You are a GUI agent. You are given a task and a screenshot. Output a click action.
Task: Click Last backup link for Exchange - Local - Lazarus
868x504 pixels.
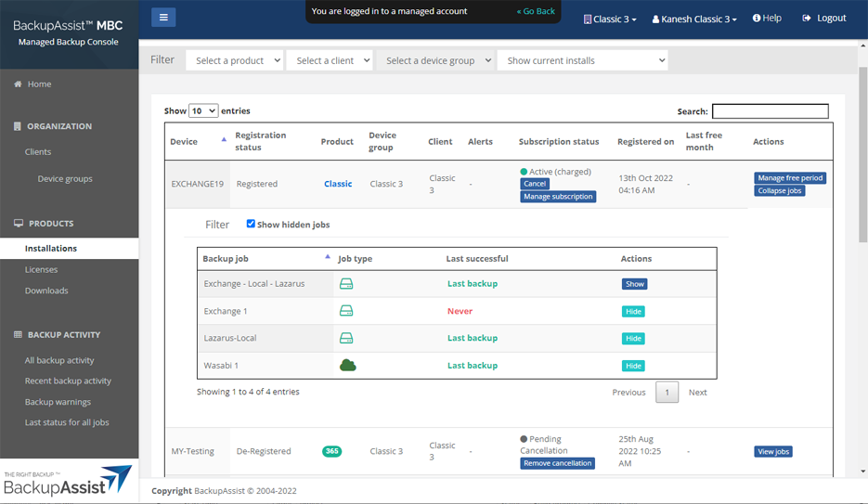[x=473, y=283]
